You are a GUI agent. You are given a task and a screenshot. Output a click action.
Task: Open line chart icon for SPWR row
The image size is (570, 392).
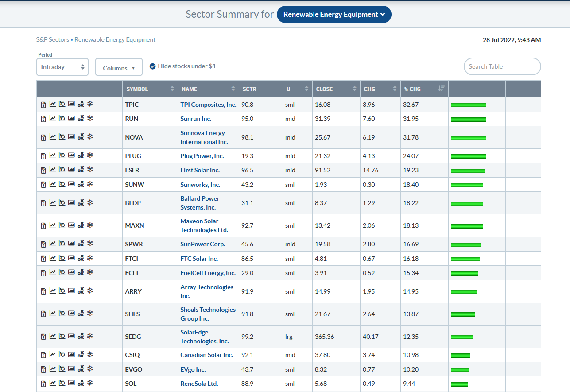(53, 244)
